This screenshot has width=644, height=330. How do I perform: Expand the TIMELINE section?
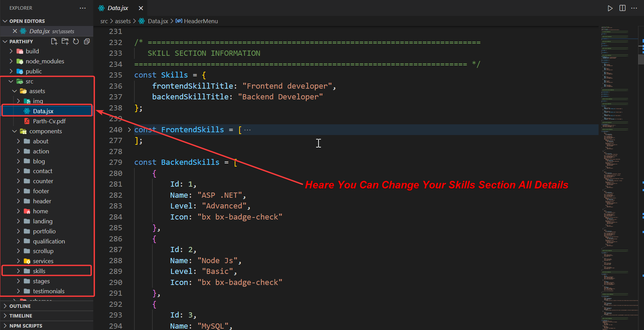(21, 316)
